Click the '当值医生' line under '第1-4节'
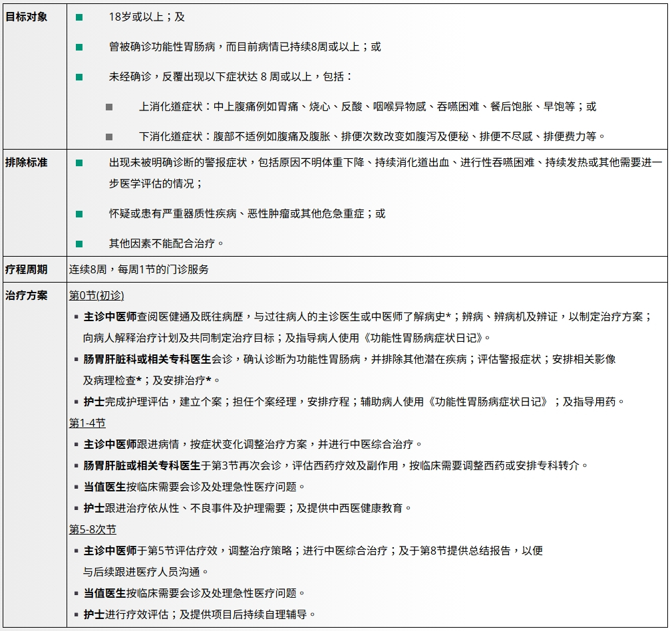672x631 pixels. (194, 487)
